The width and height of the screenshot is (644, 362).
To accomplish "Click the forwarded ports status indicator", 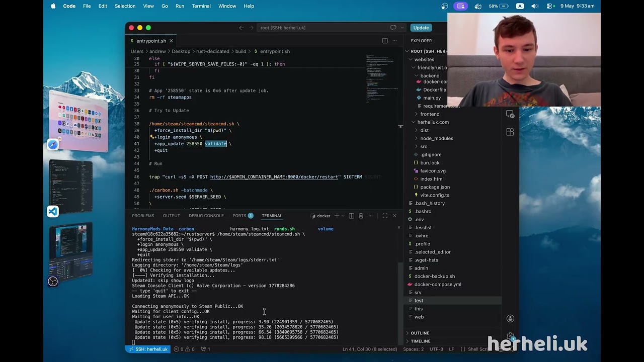I will tap(205, 349).
